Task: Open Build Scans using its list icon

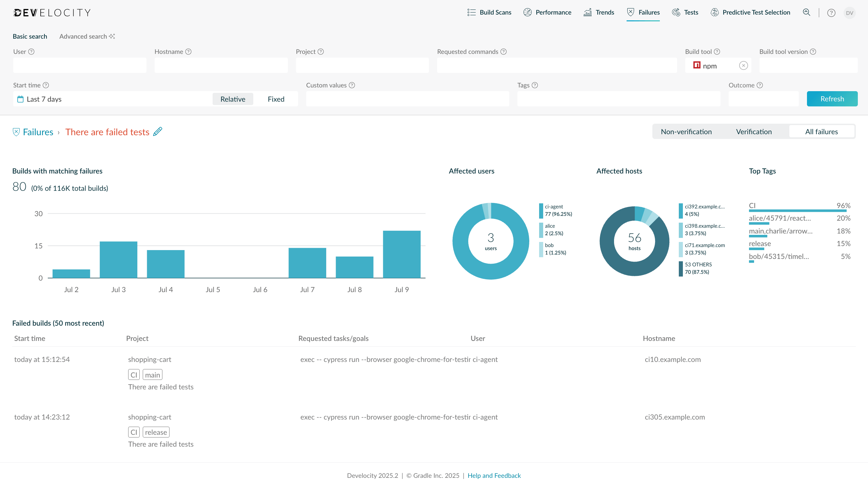Action: [471, 12]
